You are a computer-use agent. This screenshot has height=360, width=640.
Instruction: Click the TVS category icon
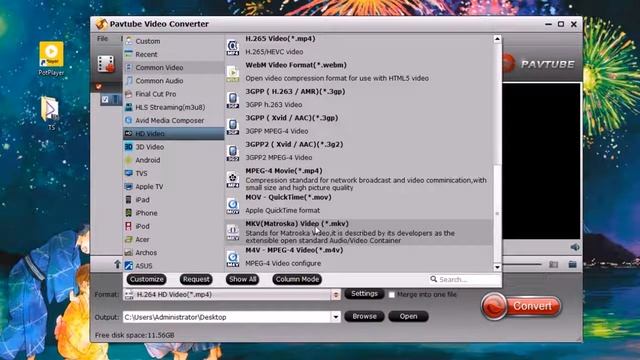coord(129,173)
